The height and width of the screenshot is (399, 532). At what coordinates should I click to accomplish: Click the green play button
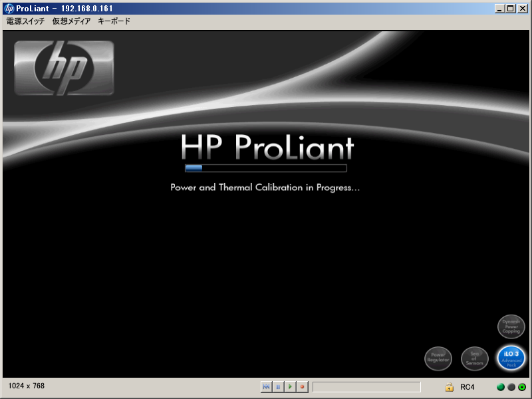click(x=290, y=386)
